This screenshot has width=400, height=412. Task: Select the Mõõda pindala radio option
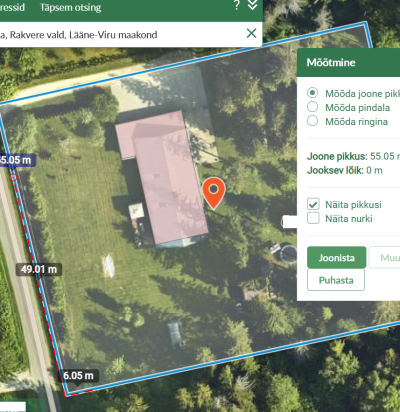click(x=312, y=107)
